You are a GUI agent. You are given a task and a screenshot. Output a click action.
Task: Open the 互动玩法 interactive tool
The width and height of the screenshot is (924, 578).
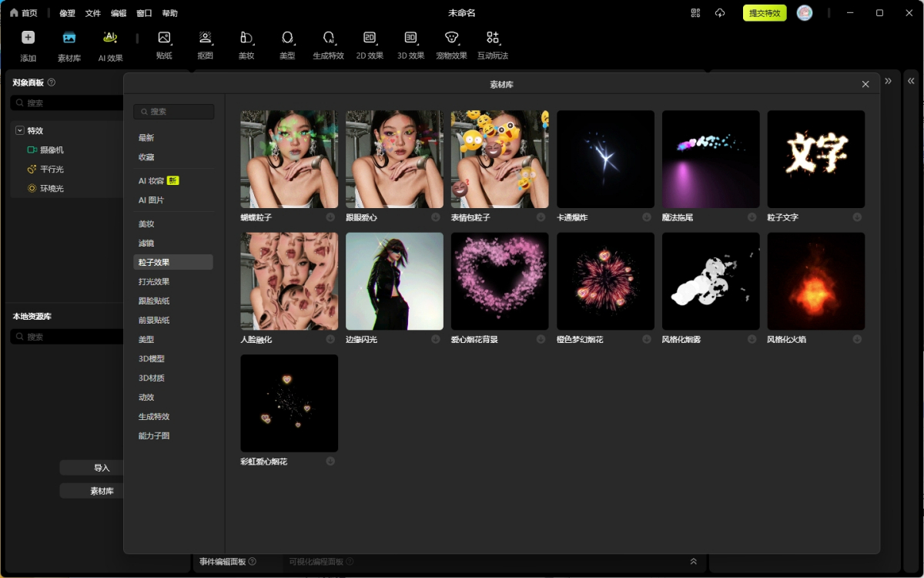[x=493, y=39]
